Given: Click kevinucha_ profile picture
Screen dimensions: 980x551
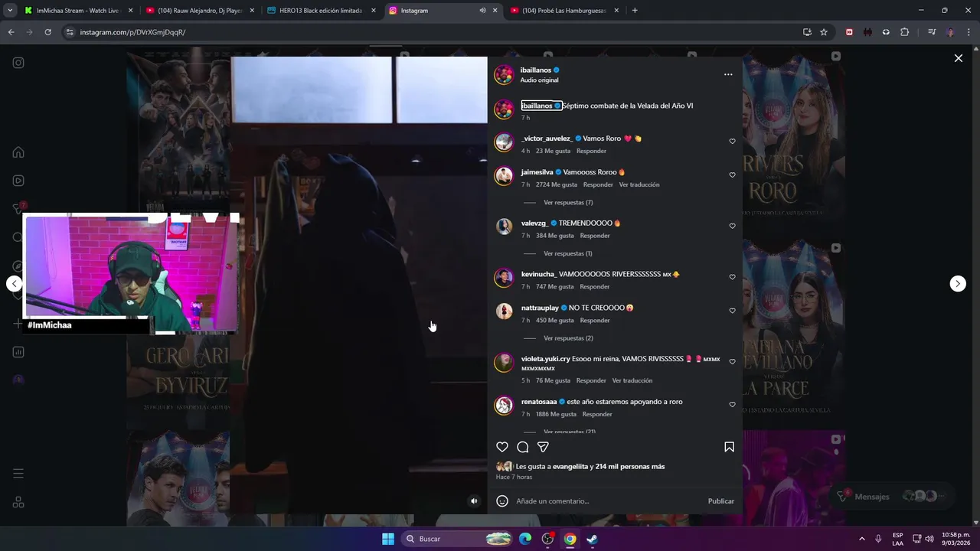Looking at the screenshot, I should (x=504, y=278).
